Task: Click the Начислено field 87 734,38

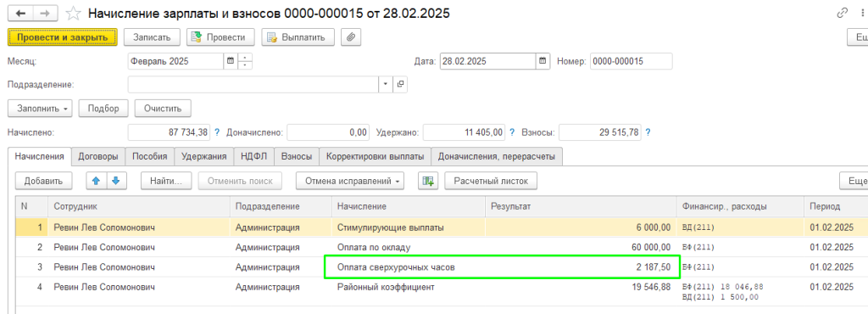Action: point(170,133)
